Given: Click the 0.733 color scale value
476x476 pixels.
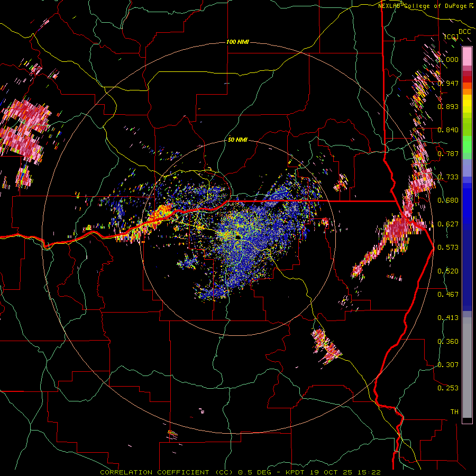Looking at the screenshot, I should pyautogui.click(x=448, y=177).
